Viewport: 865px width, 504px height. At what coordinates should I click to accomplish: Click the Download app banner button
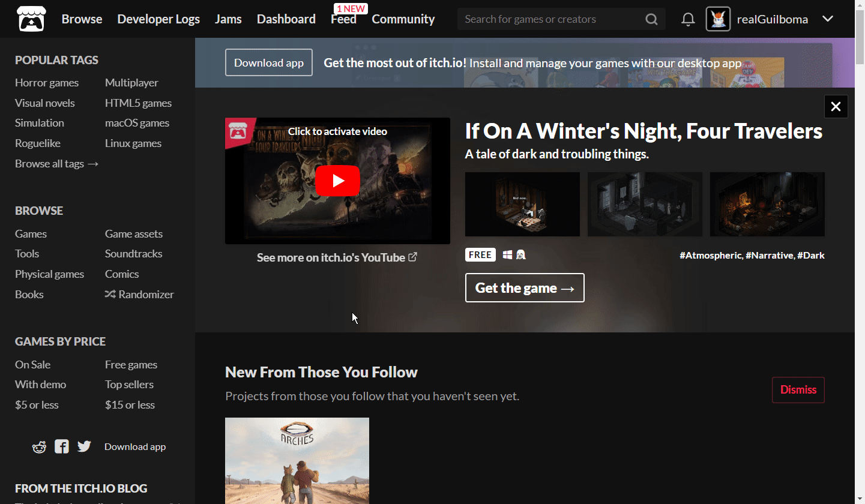[x=269, y=62]
